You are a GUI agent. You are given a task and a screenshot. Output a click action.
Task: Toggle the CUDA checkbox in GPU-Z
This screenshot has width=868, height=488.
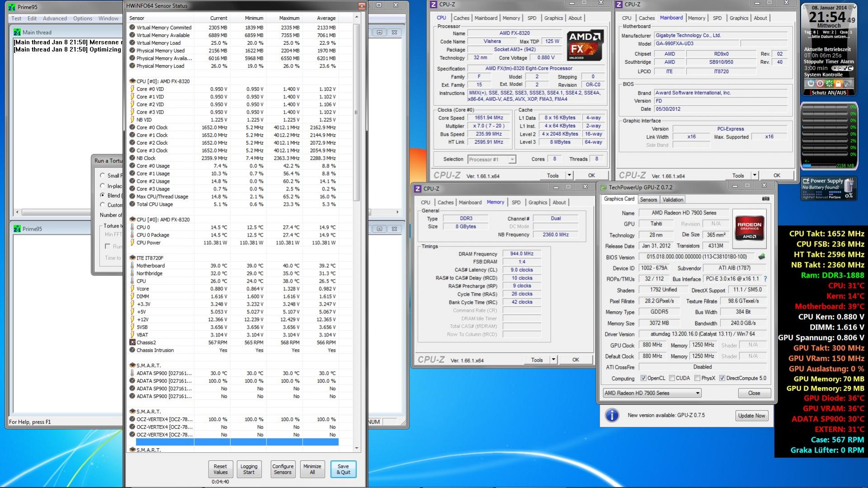(672, 378)
